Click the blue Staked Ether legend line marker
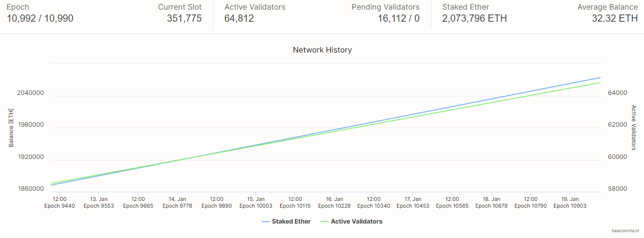The width and height of the screenshot is (644, 238). [x=266, y=222]
